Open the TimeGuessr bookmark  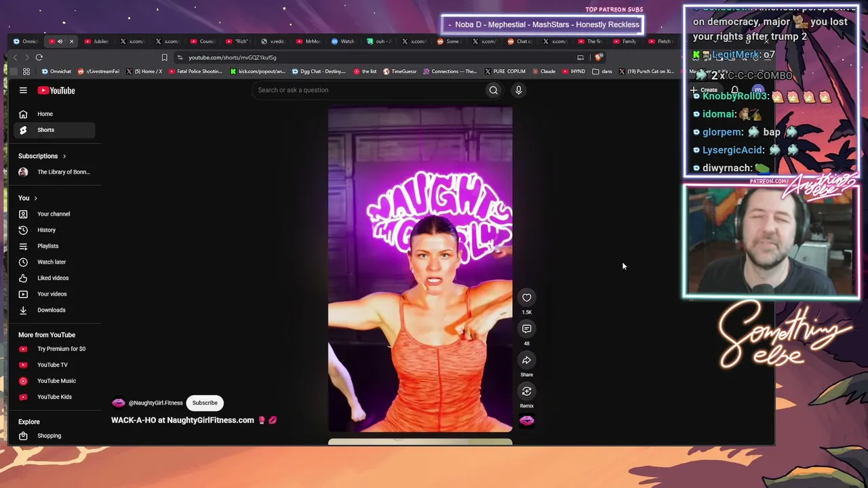click(x=400, y=71)
